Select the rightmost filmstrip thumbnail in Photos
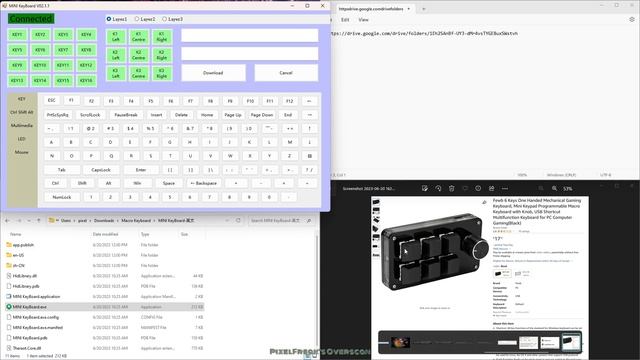Image resolution: width=640 pixels, height=360 pixels. pyautogui.click(x=571, y=342)
